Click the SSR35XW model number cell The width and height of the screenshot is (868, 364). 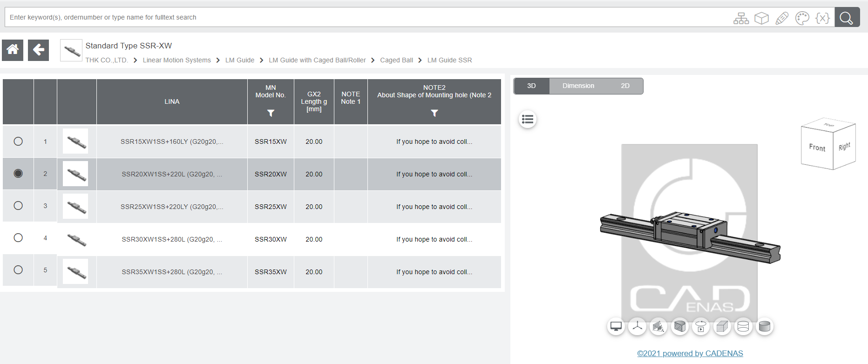pyautogui.click(x=271, y=272)
